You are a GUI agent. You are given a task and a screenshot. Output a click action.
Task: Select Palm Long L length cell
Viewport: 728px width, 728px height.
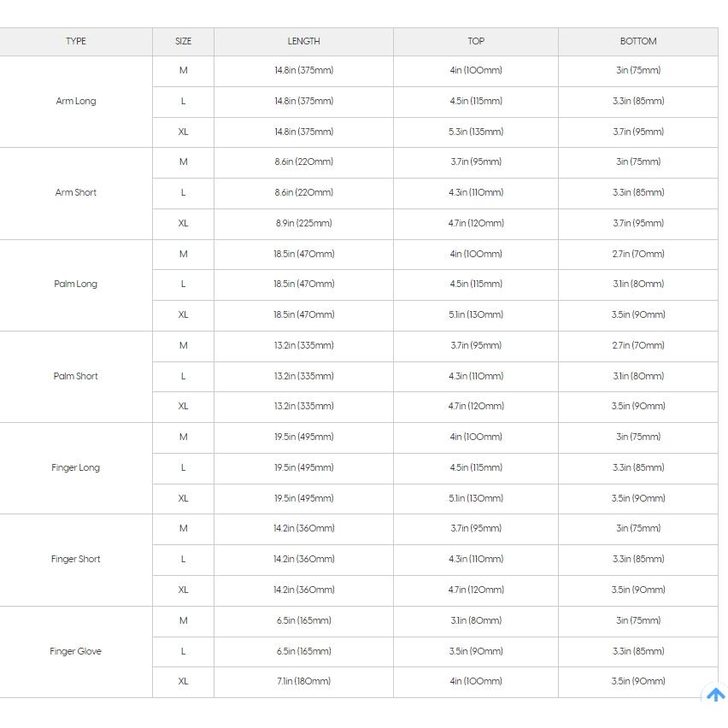(x=303, y=284)
